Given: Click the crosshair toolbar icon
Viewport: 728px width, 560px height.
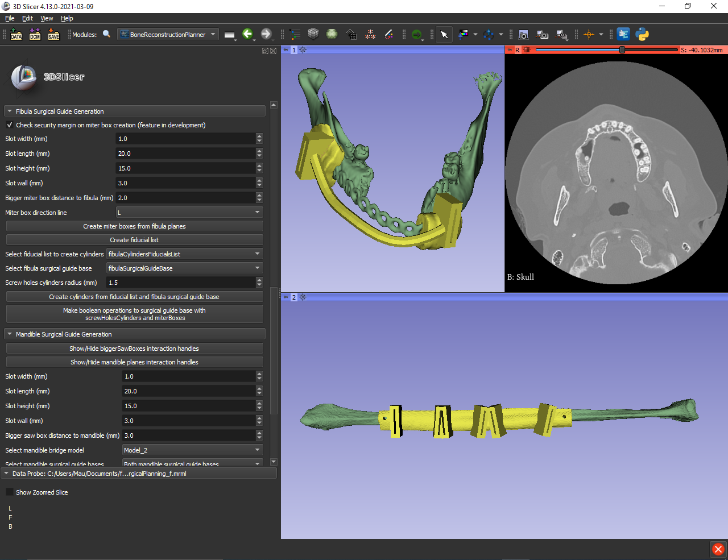Looking at the screenshot, I should (x=590, y=34).
